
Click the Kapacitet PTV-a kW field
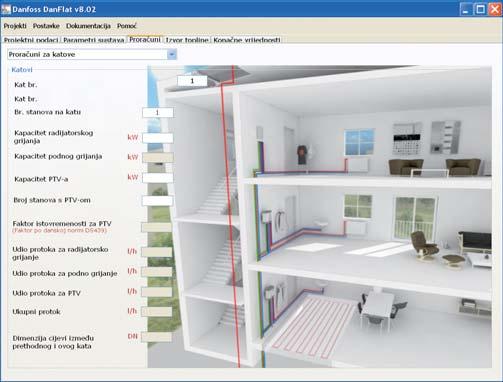(x=158, y=178)
